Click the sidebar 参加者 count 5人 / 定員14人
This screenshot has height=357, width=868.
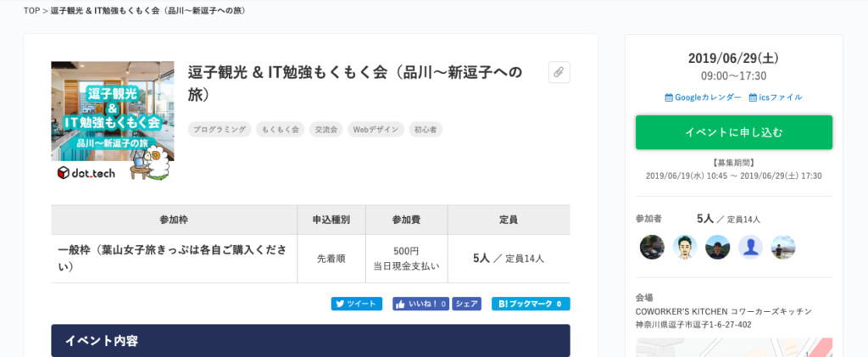(x=728, y=219)
